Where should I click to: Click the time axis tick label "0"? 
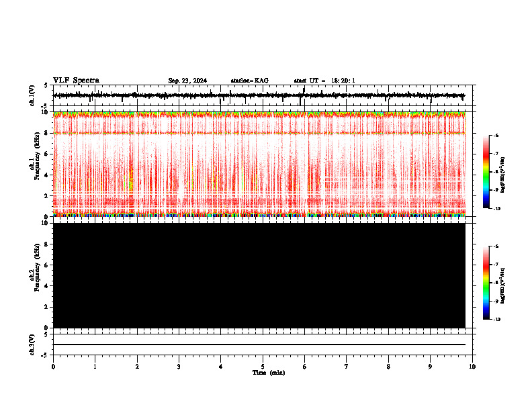click(53, 367)
